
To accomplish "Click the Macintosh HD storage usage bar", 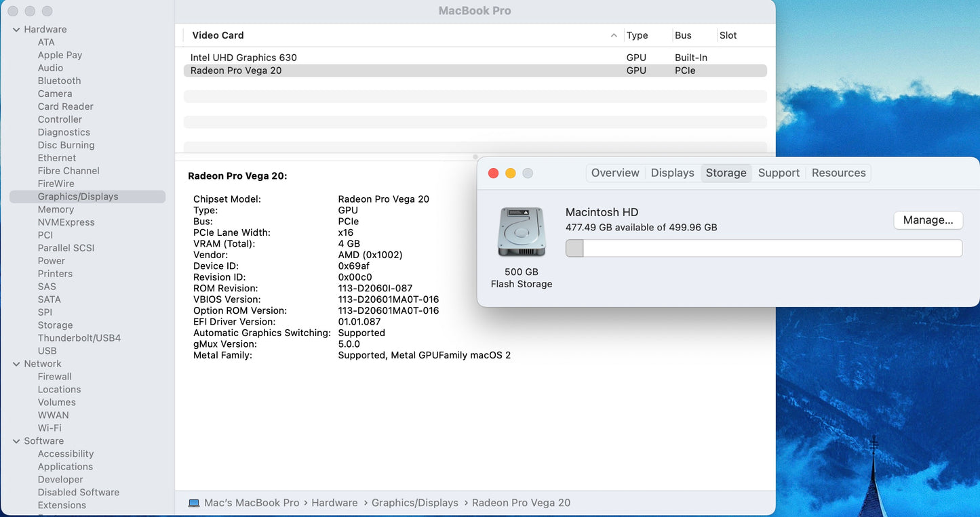I will pyautogui.click(x=764, y=249).
